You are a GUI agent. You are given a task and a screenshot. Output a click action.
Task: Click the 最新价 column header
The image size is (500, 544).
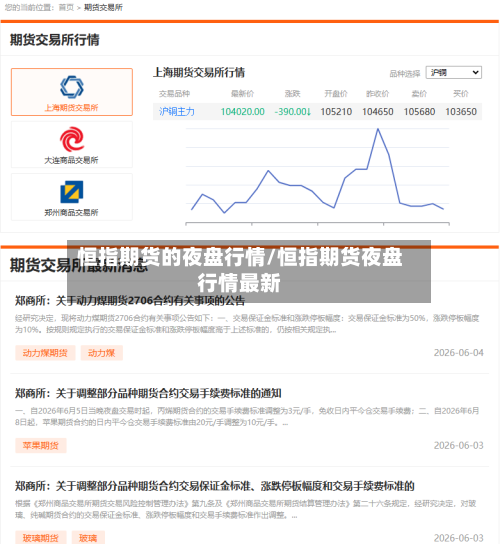coord(243,94)
